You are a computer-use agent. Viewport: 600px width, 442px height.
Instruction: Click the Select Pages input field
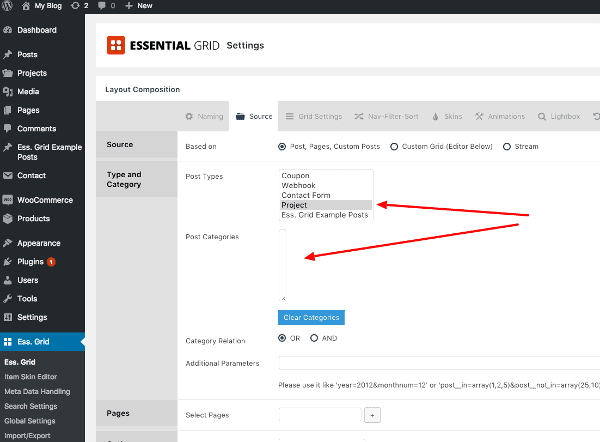tap(320, 415)
